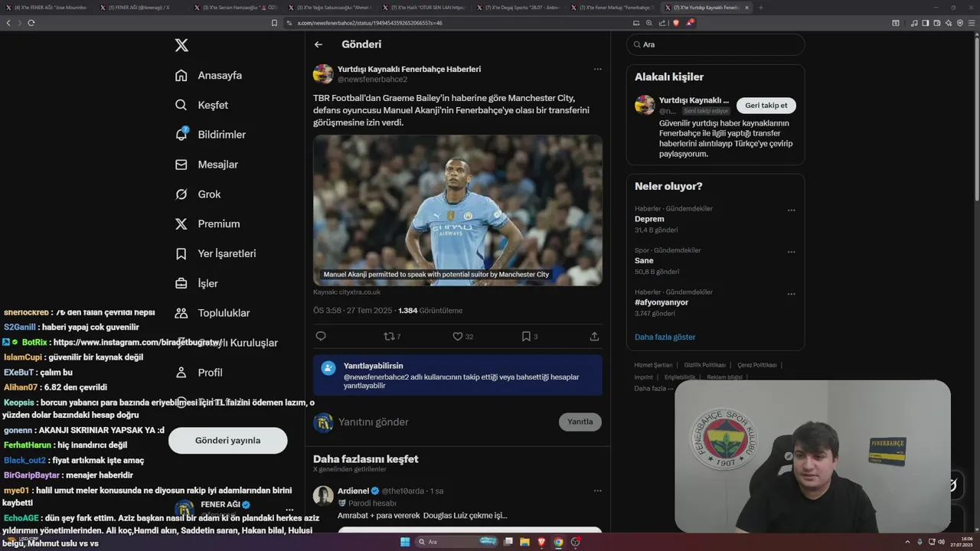Open Yer İşaretleri bookmarks page

pyautogui.click(x=215, y=253)
